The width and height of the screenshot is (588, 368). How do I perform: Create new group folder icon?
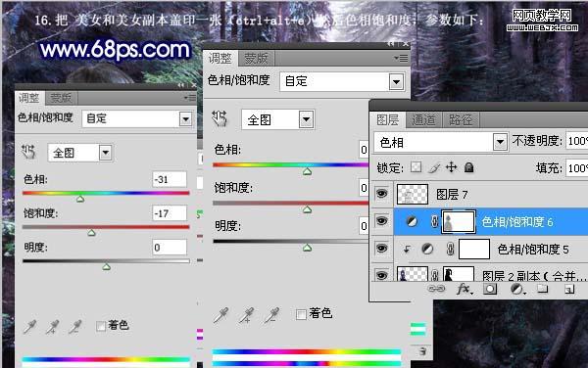pyautogui.click(x=542, y=289)
